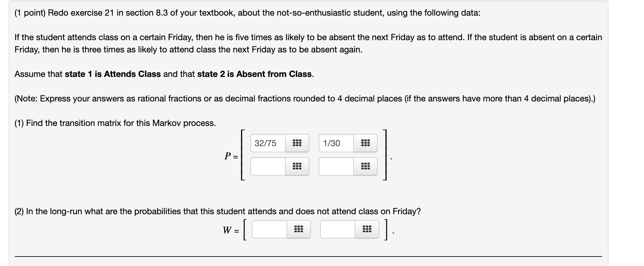Click the question text about the transition matrix

coord(115,123)
